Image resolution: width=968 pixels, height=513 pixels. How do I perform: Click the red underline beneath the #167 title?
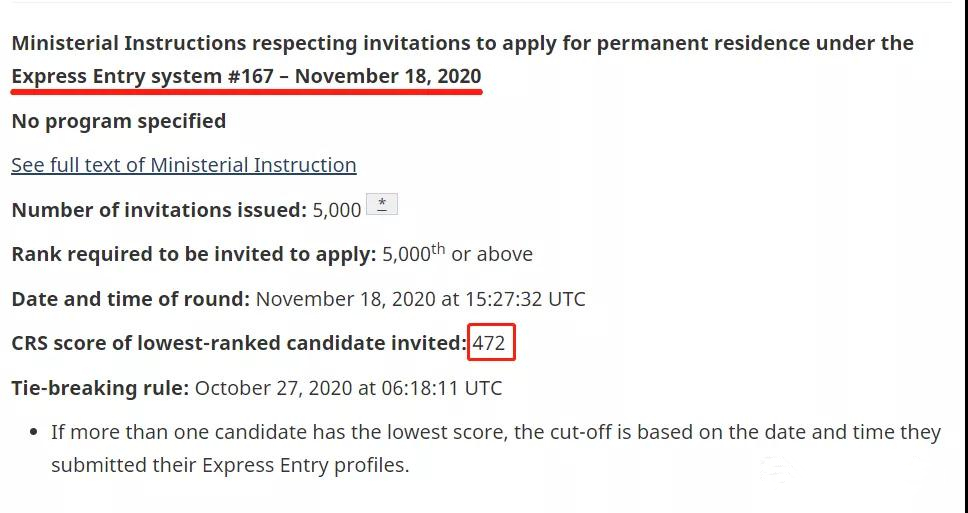[x=246, y=91]
